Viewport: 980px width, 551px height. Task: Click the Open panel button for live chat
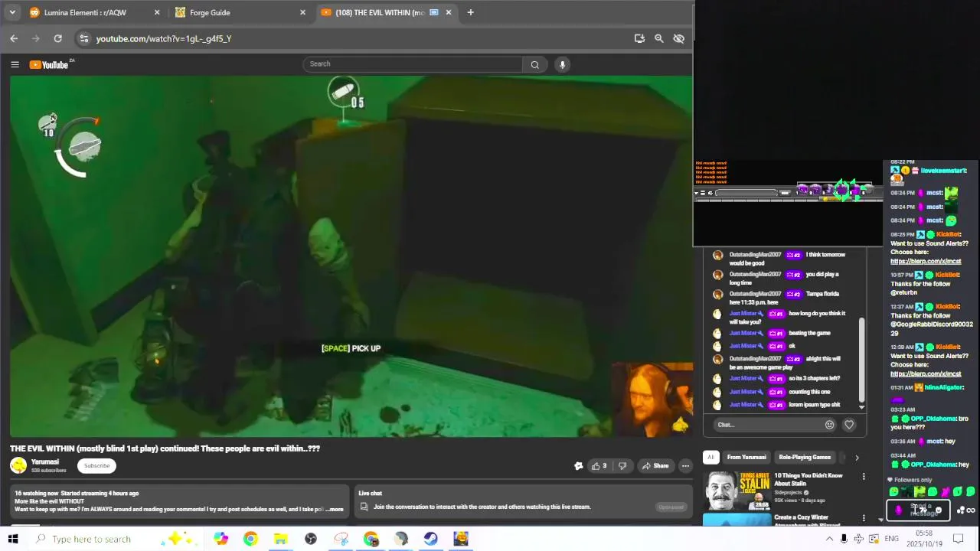tap(671, 507)
